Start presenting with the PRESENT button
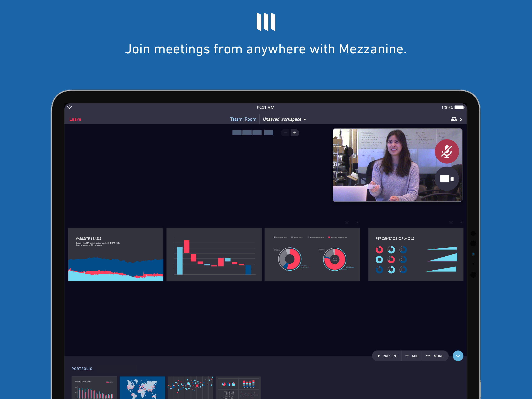Viewport: 532px width, 399px height. (x=387, y=356)
